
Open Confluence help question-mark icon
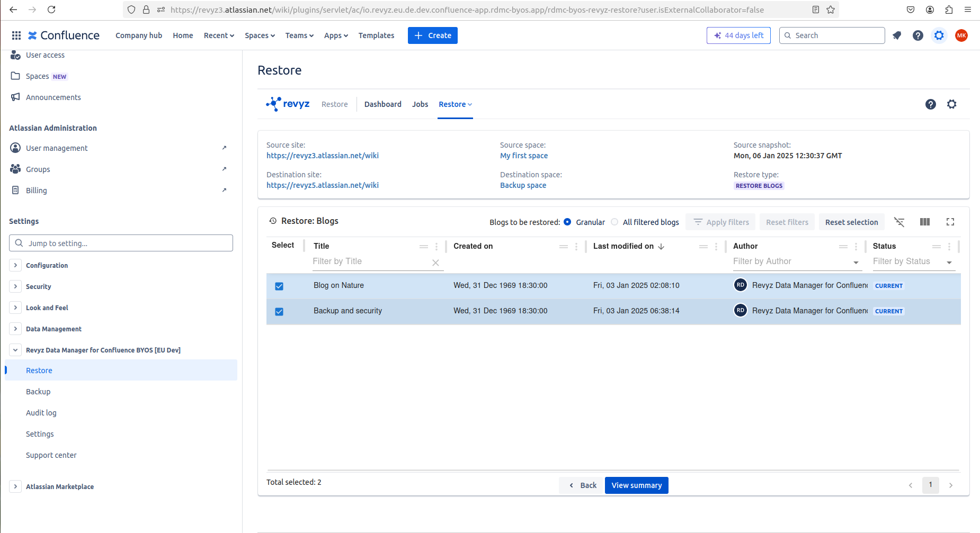(x=918, y=35)
